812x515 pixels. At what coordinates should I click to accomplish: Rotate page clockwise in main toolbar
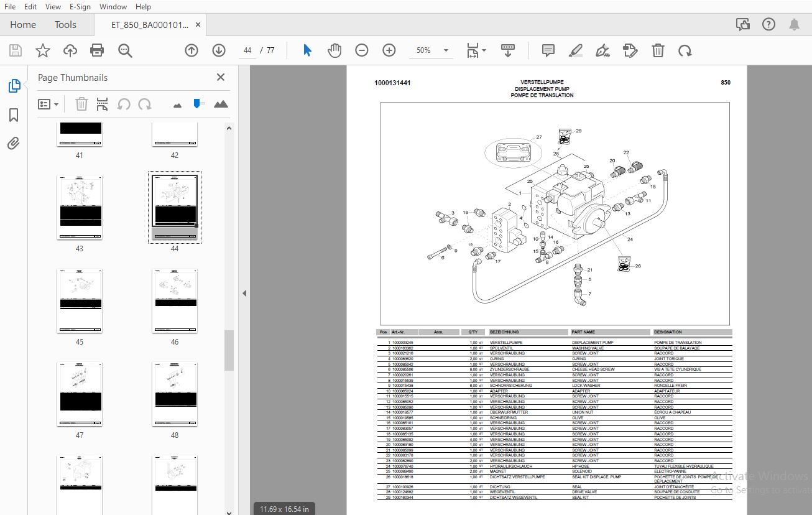click(x=685, y=50)
